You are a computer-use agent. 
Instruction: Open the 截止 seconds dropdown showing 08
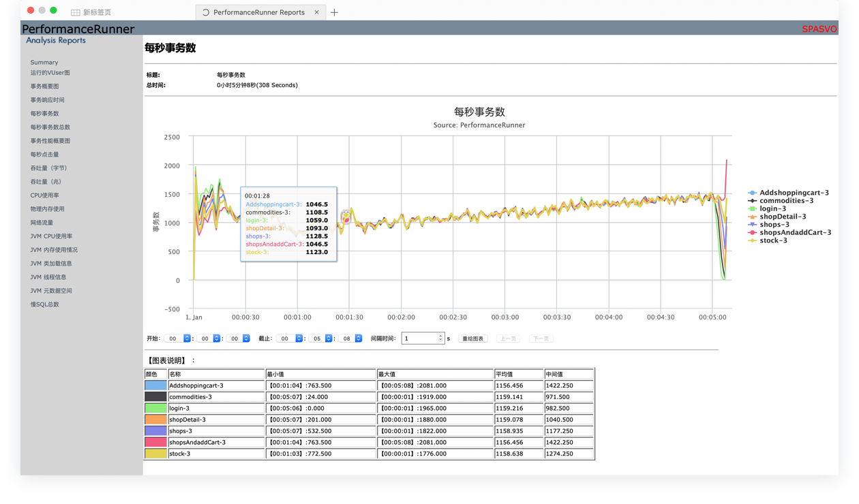(x=351, y=338)
